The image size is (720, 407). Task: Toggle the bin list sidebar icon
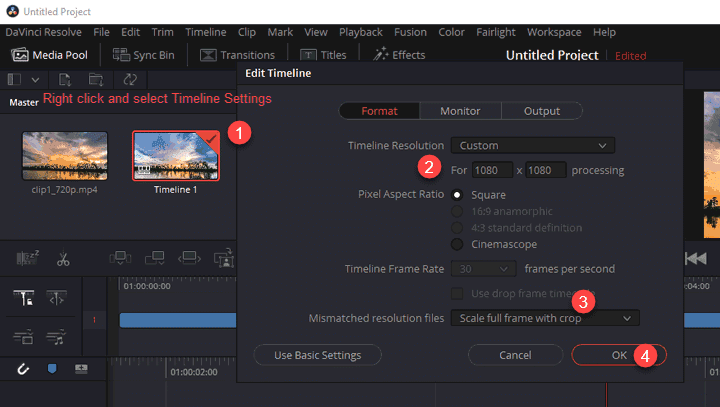[x=14, y=79]
